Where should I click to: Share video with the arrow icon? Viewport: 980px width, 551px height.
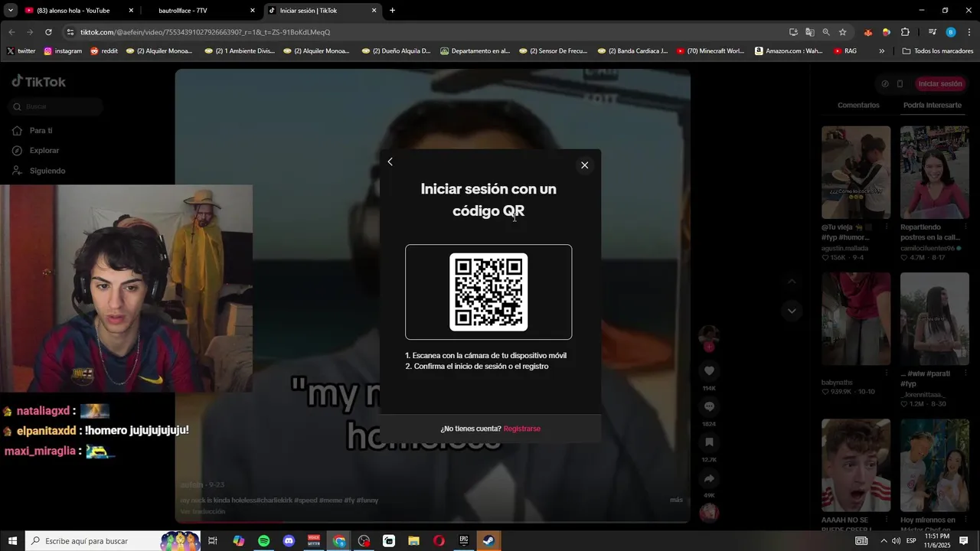pos(709,478)
